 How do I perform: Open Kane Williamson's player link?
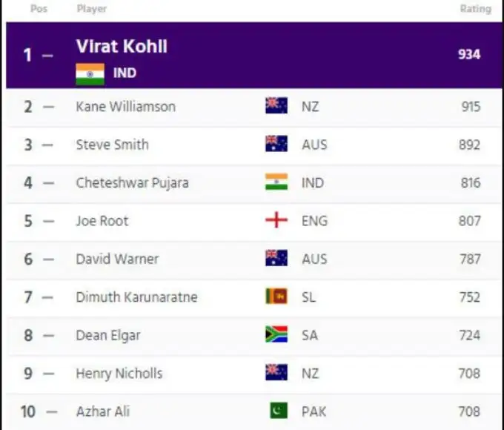(125, 107)
